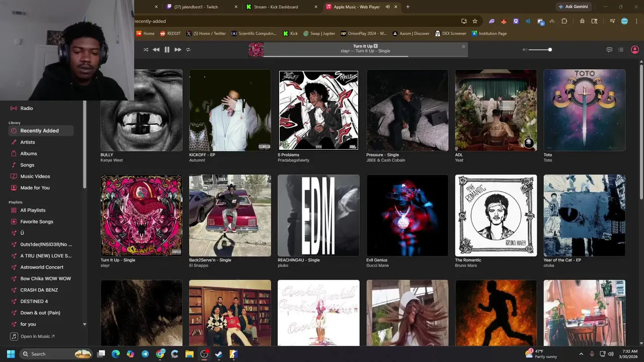
Task: Click the otuka artist link
Action: click(x=549, y=265)
